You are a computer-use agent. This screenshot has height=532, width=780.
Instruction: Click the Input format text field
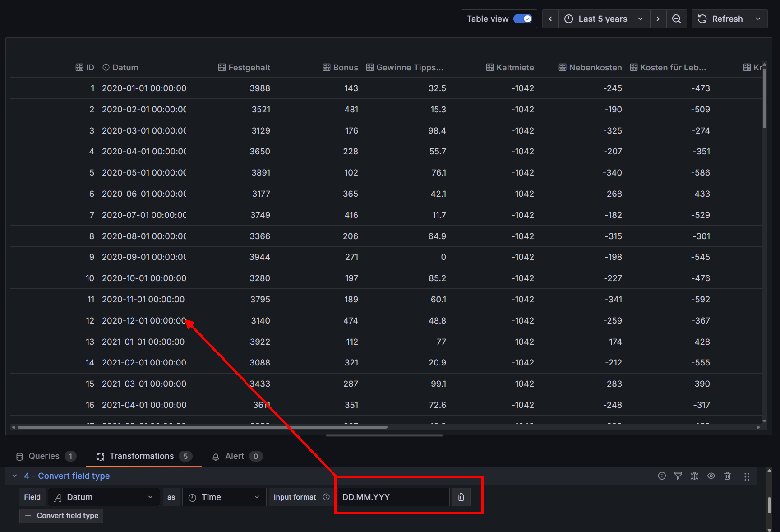pos(392,497)
